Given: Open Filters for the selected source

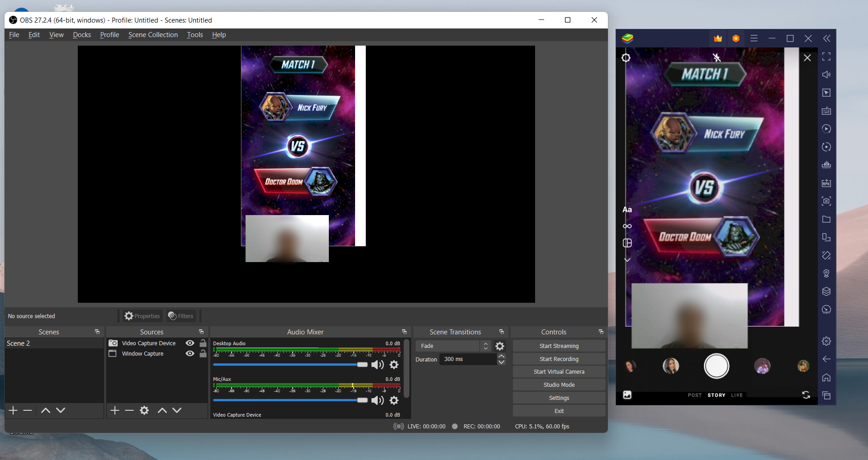Looking at the screenshot, I should [180, 316].
